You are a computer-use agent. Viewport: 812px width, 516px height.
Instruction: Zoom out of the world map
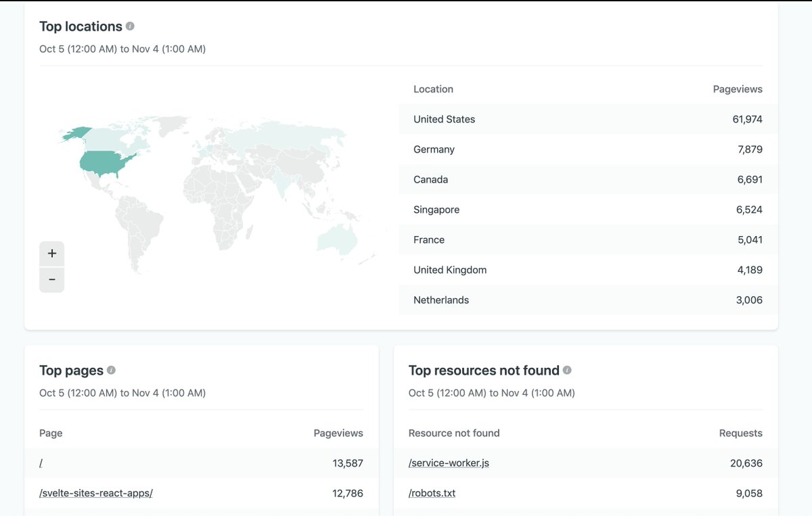(x=52, y=279)
